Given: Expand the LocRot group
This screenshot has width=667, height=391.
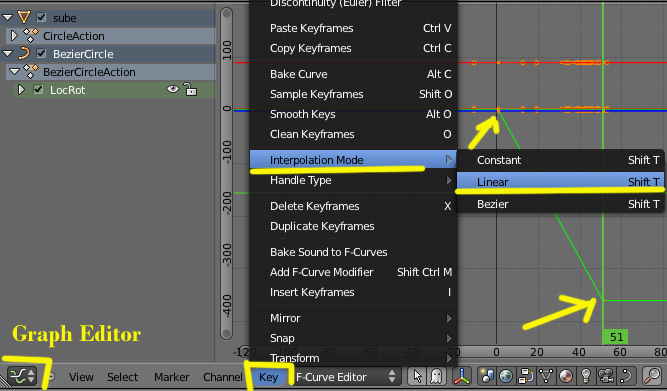Looking at the screenshot, I should click(21, 90).
